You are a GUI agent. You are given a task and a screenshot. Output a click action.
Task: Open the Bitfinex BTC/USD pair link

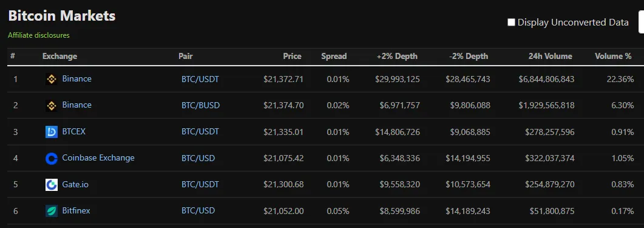click(198, 211)
